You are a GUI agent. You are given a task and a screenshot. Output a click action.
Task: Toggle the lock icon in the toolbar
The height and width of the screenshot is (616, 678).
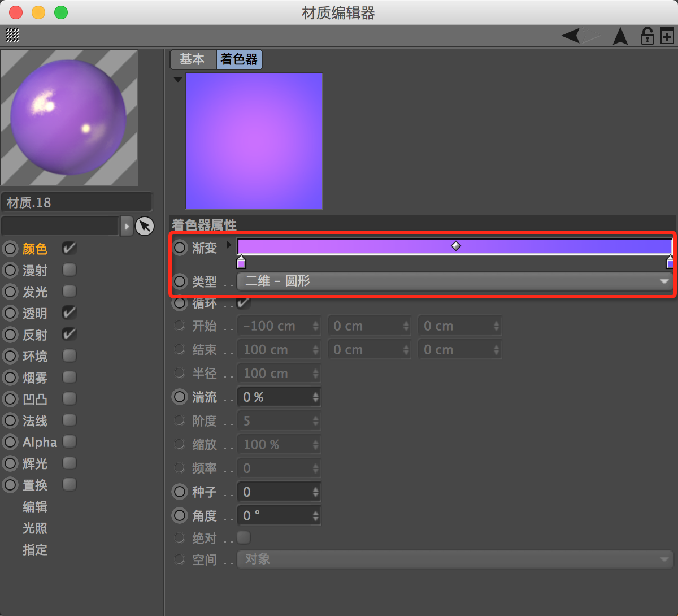coord(647,36)
